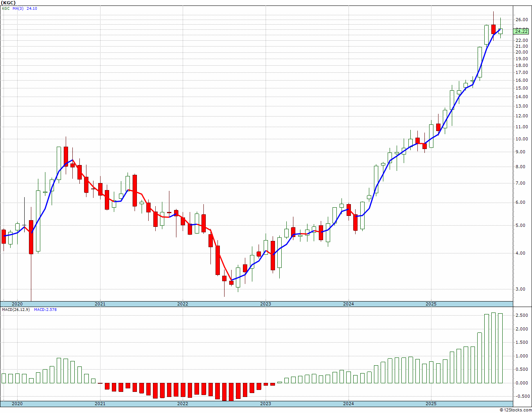Select the 15.00 price axis label

tap(521, 88)
